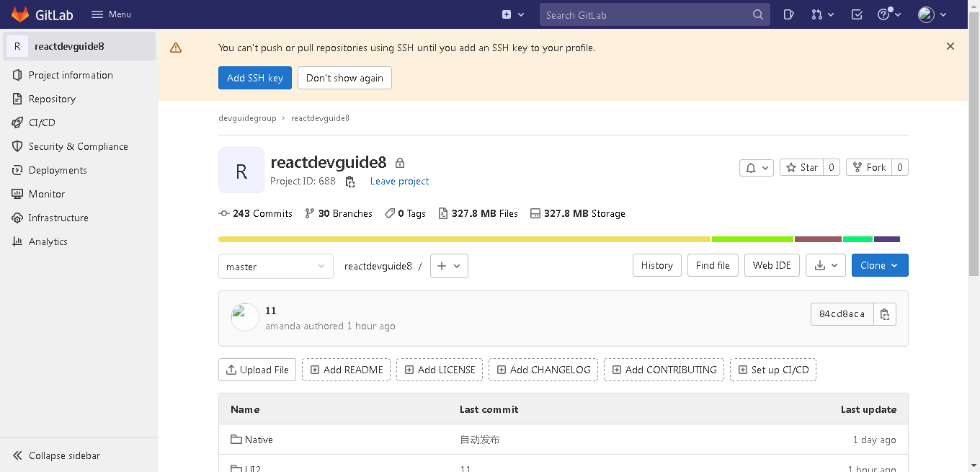Open the create new plus dropdown
The width and height of the screenshot is (980, 472).
coord(513,14)
